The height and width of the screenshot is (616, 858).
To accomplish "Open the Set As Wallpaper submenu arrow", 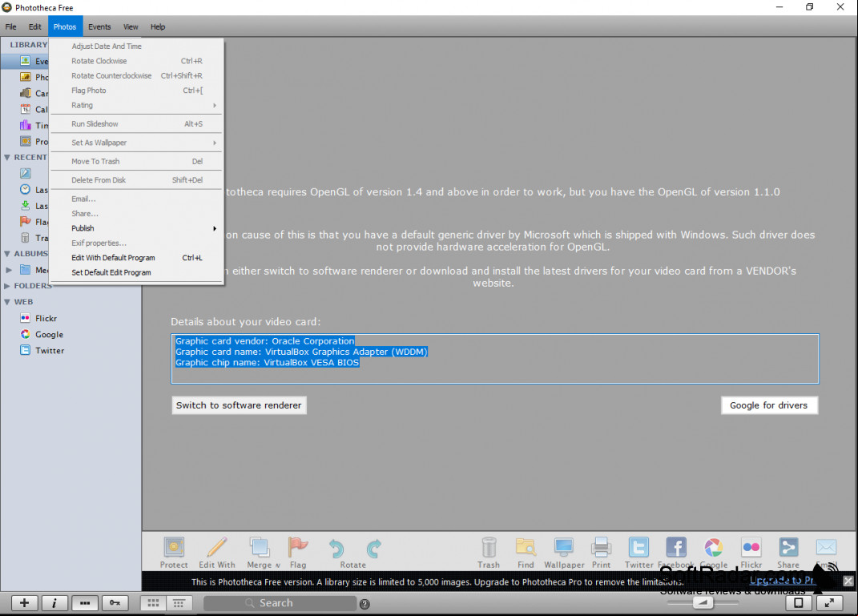I will pos(215,143).
